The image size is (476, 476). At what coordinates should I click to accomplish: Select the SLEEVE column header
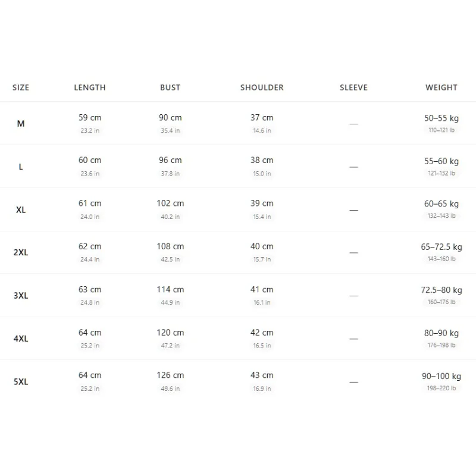353,87
